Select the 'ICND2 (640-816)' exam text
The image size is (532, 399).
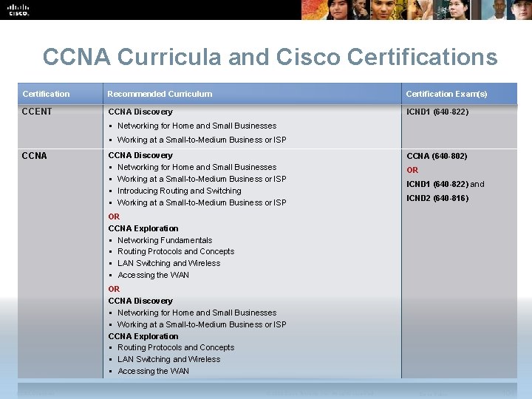[437, 198]
